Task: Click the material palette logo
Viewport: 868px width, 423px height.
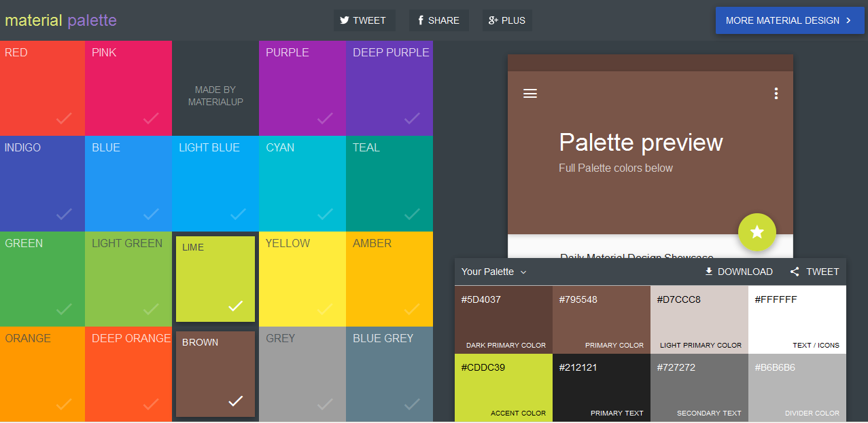Action: point(60,20)
